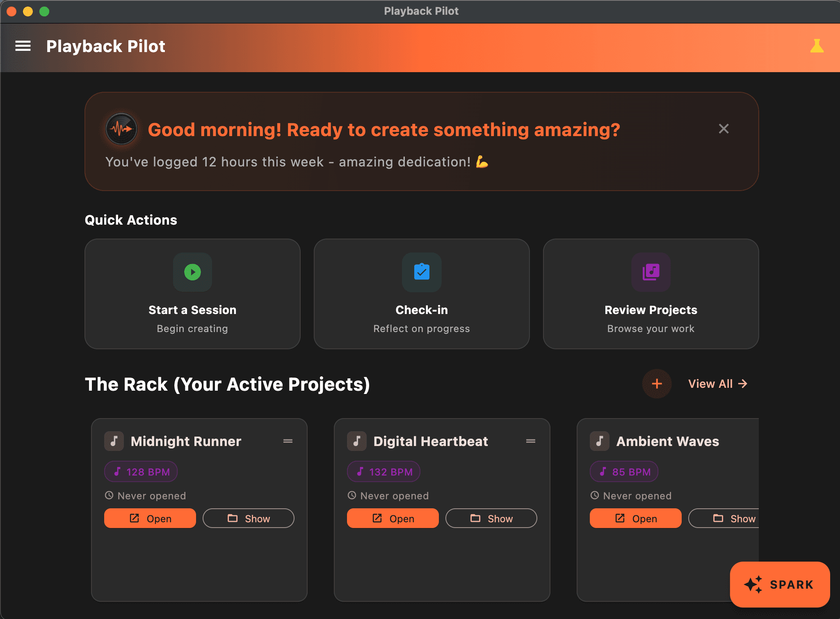Show Digital Heartbeat in folder
The height and width of the screenshot is (619, 840).
point(491,518)
